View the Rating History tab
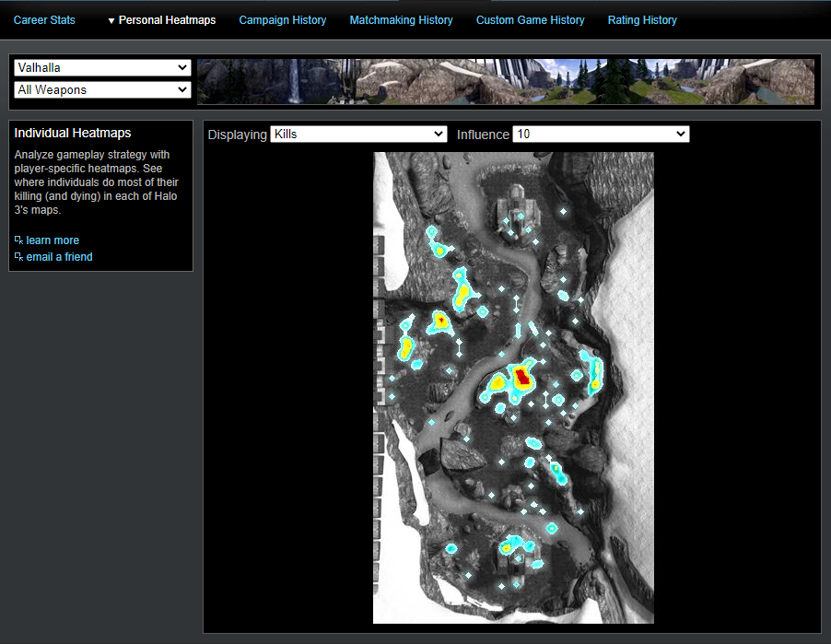Screen dimensions: 831x644 pyautogui.click(x=642, y=20)
